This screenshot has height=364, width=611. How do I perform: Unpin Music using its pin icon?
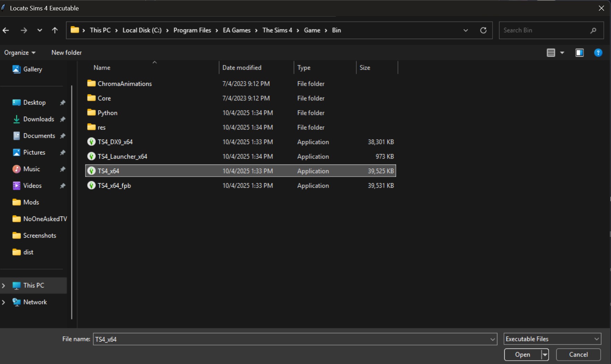click(63, 169)
